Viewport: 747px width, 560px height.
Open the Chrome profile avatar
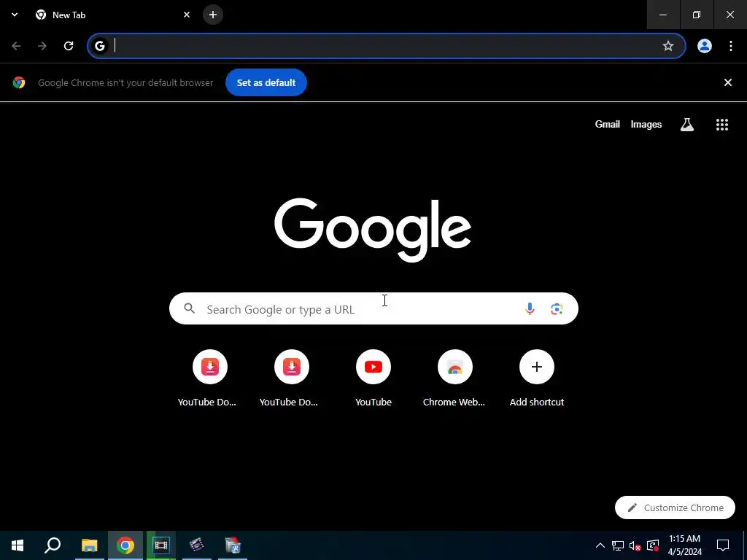(705, 46)
